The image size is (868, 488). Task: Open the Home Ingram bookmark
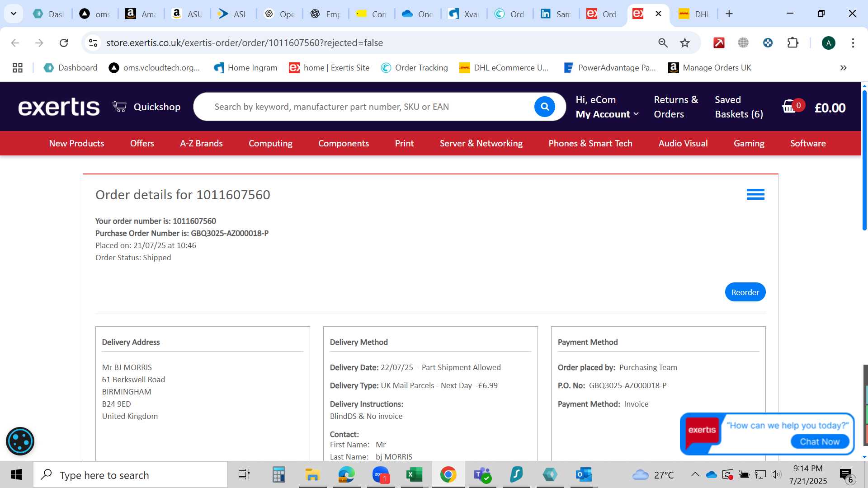(x=245, y=68)
